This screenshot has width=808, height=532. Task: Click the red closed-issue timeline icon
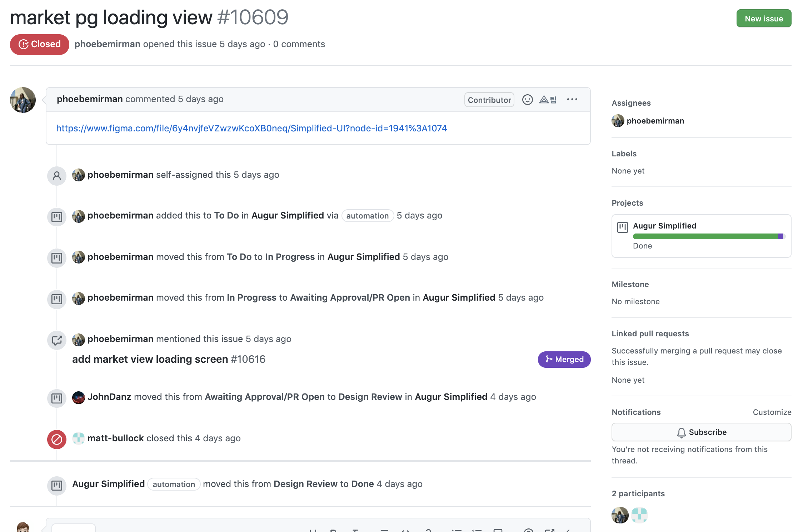[57, 439]
